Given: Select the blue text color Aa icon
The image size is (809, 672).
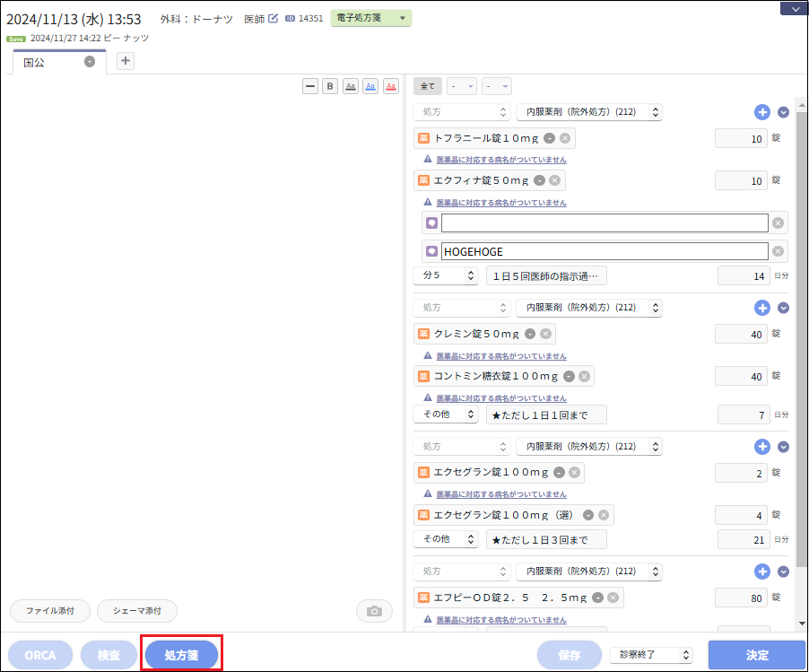Looking at the screenshot, I should tap(370, 86).
